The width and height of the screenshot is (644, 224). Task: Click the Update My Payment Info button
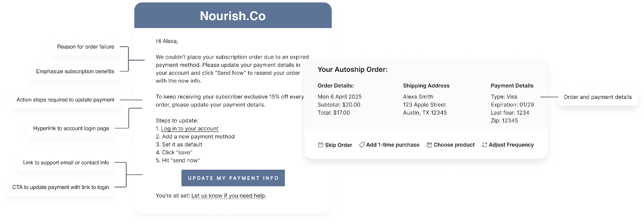233,178
